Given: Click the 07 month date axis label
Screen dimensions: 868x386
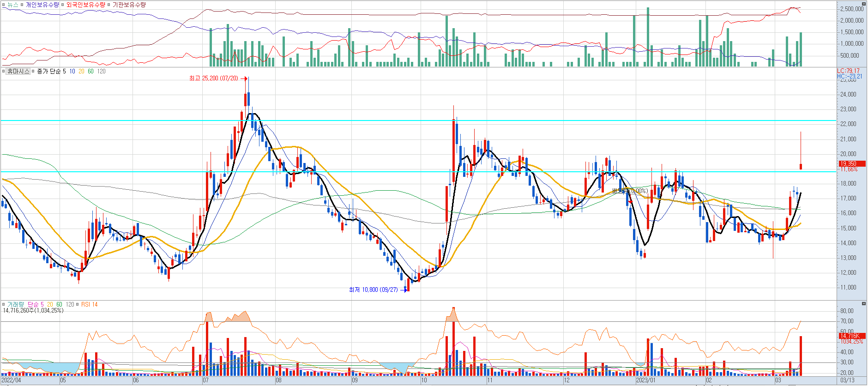Looking at the screenshot, I should [x=206, y=380].
